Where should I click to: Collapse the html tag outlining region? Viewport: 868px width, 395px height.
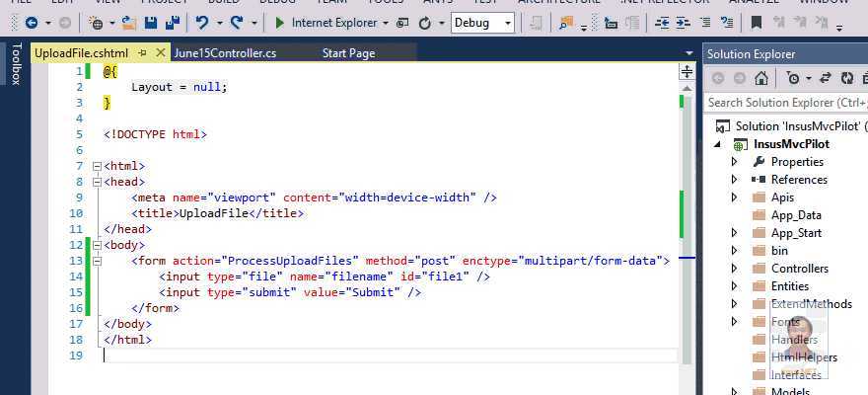pyautogui.click(x=98, y=166)
